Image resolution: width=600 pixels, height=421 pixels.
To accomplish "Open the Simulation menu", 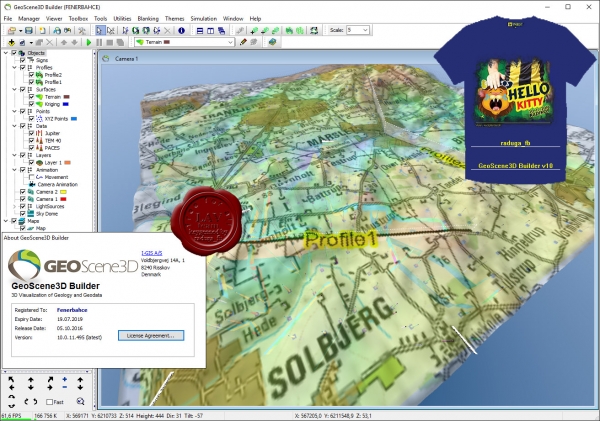I will point(204,18).
